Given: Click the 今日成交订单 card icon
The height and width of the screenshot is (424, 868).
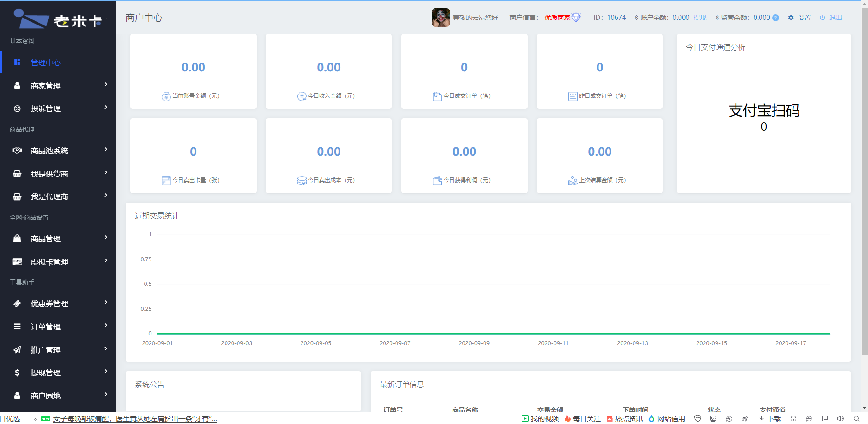Looking at the screenshot, I should coord(437,96).
